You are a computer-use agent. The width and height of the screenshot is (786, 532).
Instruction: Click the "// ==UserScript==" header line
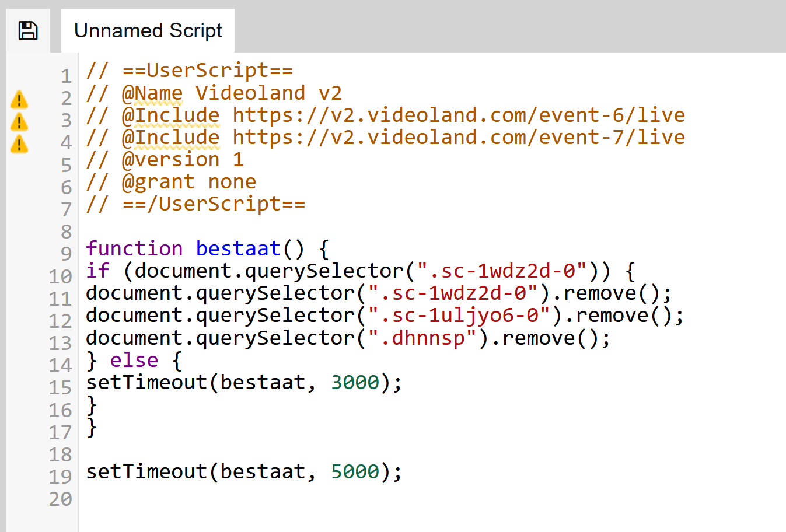coord(190,70)
